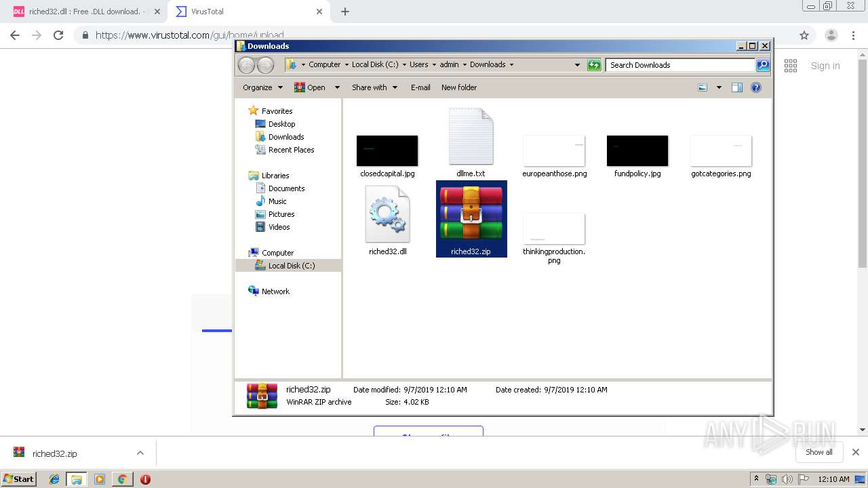Open Downloads in navigation pane

(x=286, y=137)
